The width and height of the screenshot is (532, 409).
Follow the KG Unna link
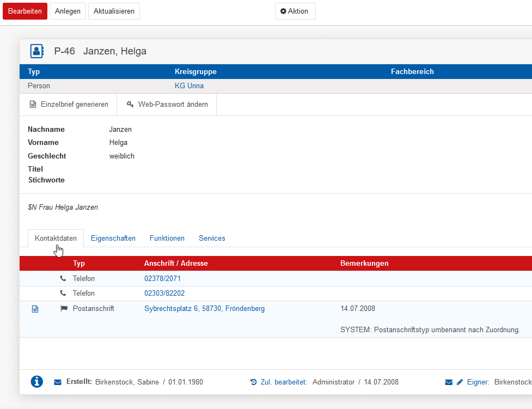click(x=189, y=86)
